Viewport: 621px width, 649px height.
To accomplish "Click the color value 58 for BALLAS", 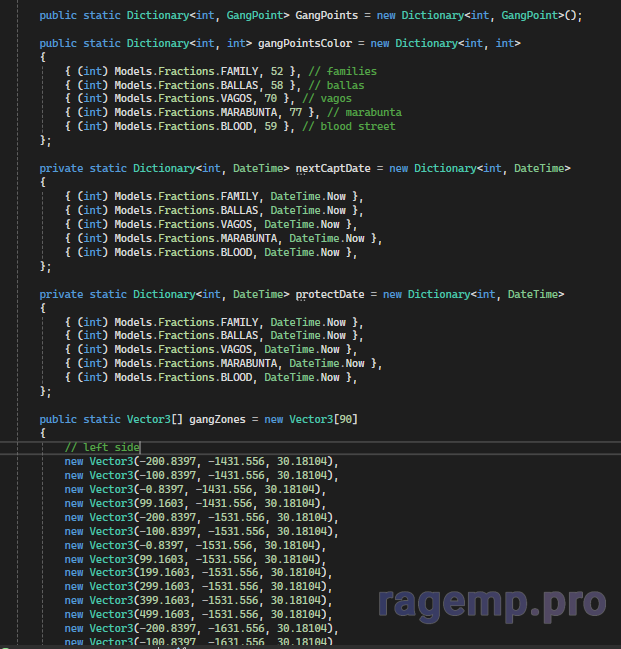I will click(x=277, y=86).
